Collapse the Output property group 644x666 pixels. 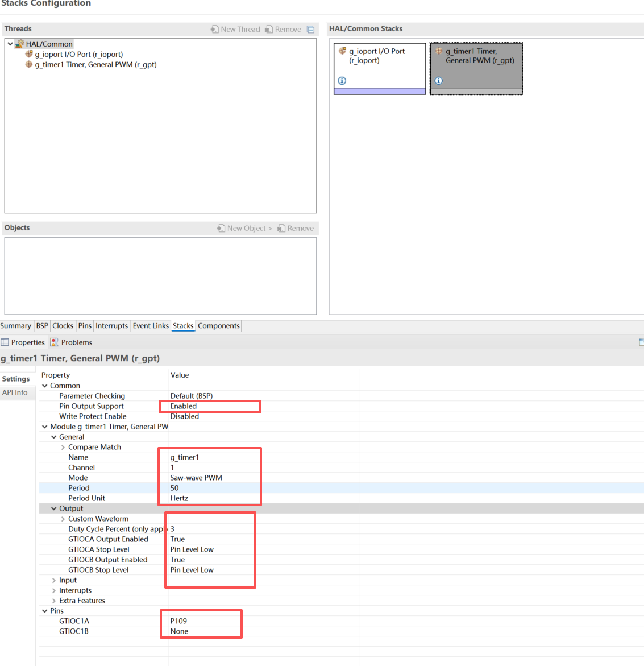[x=54, y=508]
